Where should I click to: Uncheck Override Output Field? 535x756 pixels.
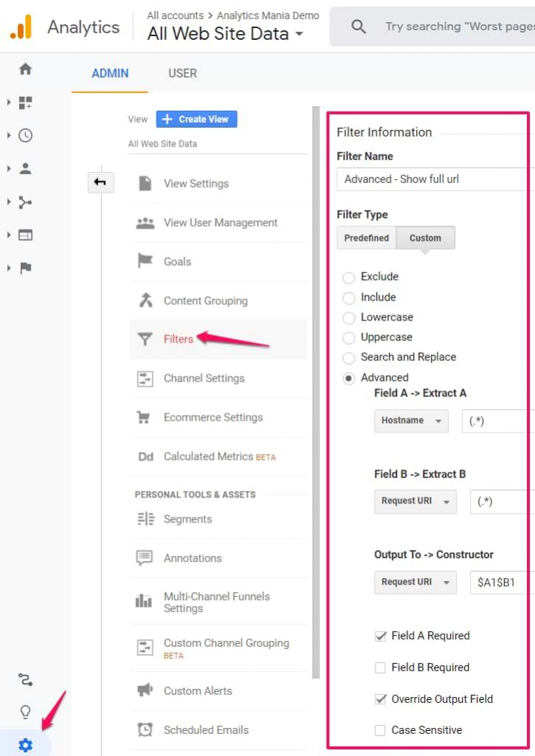point(380,699)
